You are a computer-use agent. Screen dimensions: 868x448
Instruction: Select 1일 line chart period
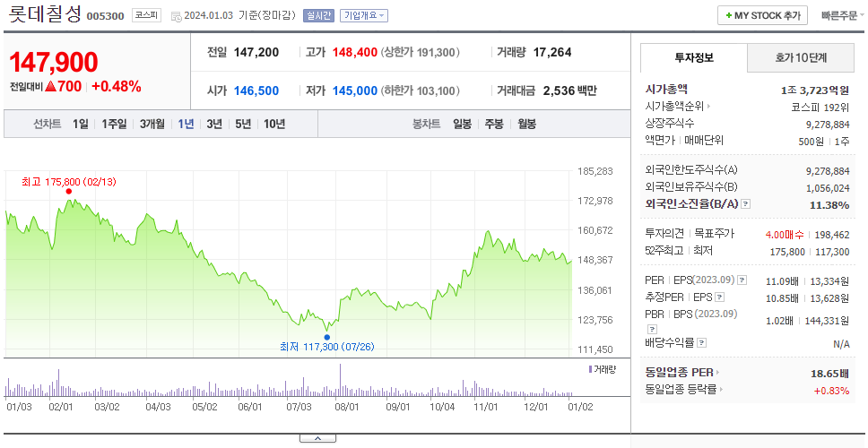(81, 124)
